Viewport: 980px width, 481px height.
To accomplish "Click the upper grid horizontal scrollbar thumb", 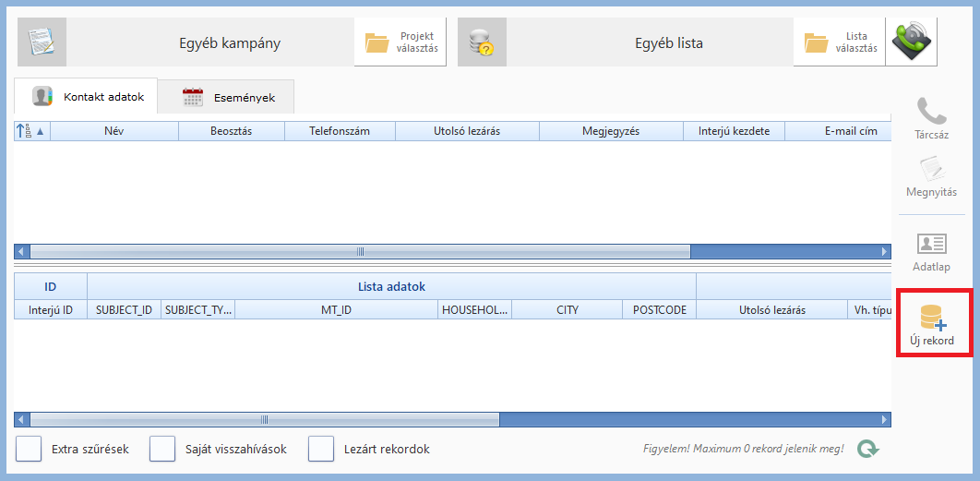I will tap(360, 251).
